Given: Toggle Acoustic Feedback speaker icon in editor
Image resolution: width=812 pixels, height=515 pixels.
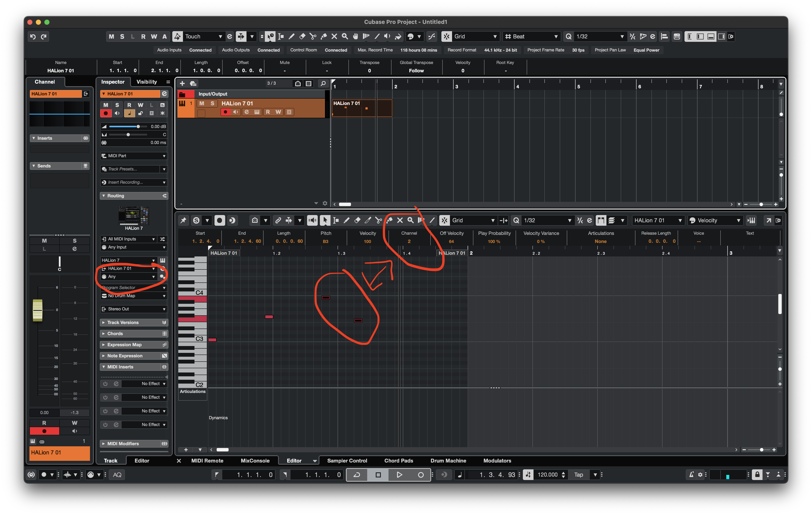Looking at the screenshot, I should pos(312,220).
